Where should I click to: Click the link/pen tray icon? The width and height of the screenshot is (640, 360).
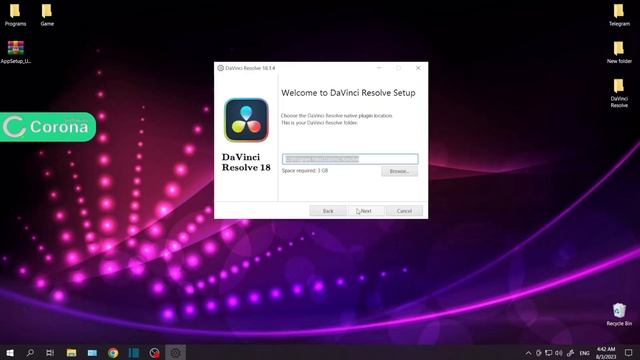(x=571, y=353)
